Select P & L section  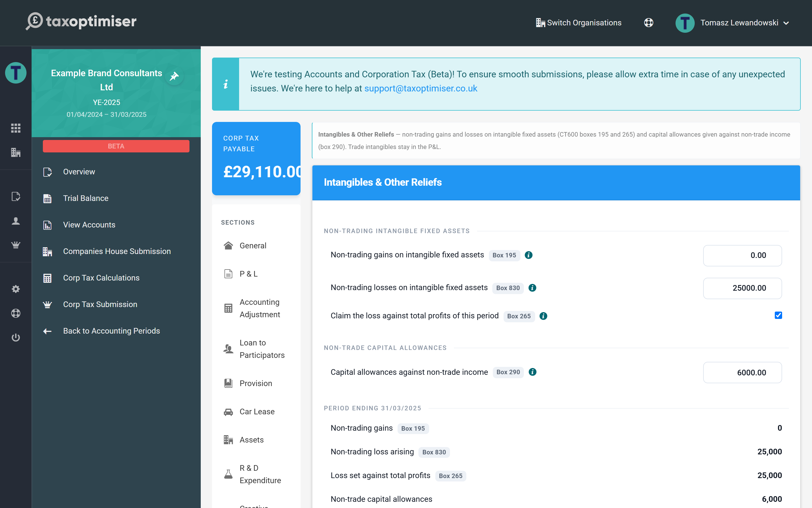[x=256, y=274]
